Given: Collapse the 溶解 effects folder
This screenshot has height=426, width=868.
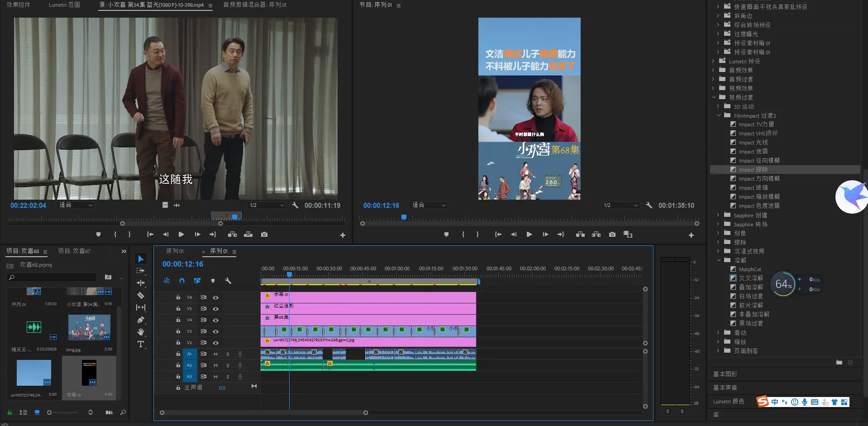Looking at the screenshot, I should 719,260.
